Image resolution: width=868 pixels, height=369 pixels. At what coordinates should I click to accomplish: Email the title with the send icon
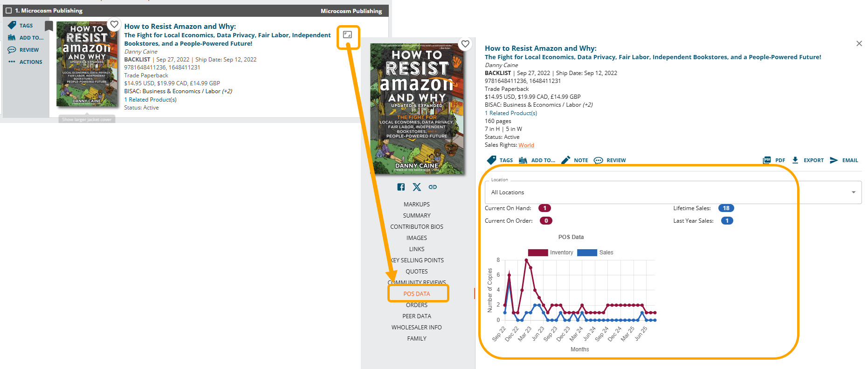(x=834, y=160)
